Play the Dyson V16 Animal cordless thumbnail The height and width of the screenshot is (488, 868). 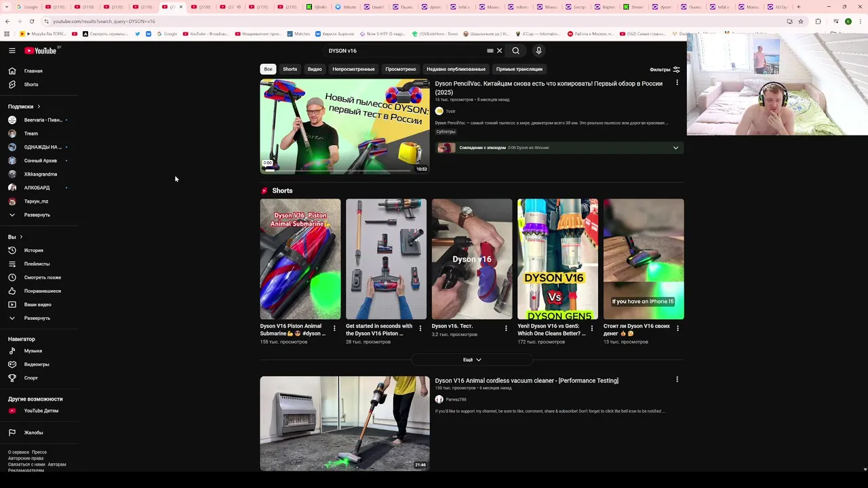point(344,424)
